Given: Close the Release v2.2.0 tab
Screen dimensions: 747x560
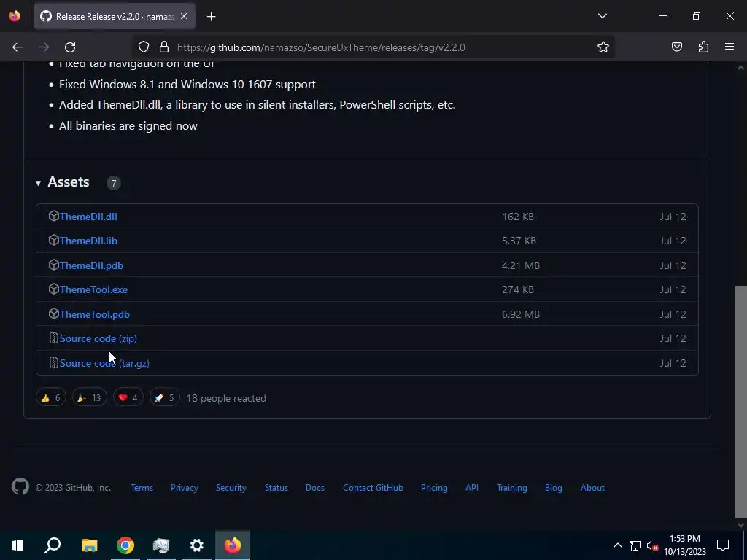Looking at the screenshot, I should tap(184, 17).
